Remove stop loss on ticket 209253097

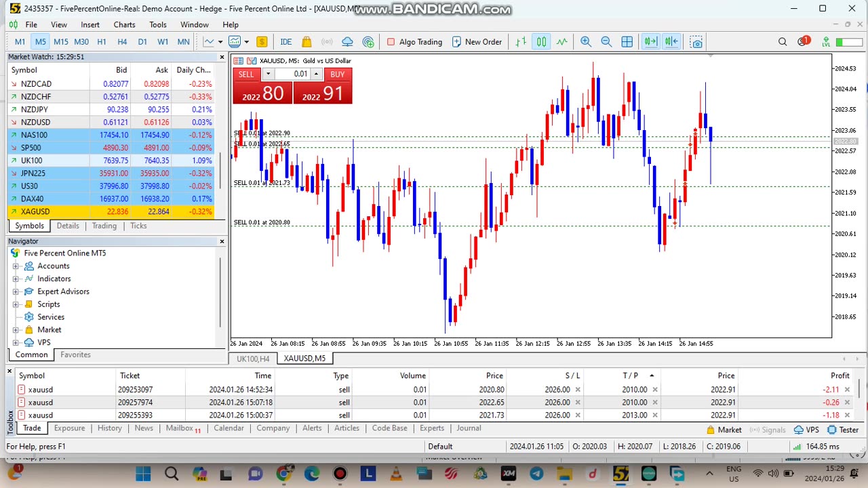(x=578, y=390)
